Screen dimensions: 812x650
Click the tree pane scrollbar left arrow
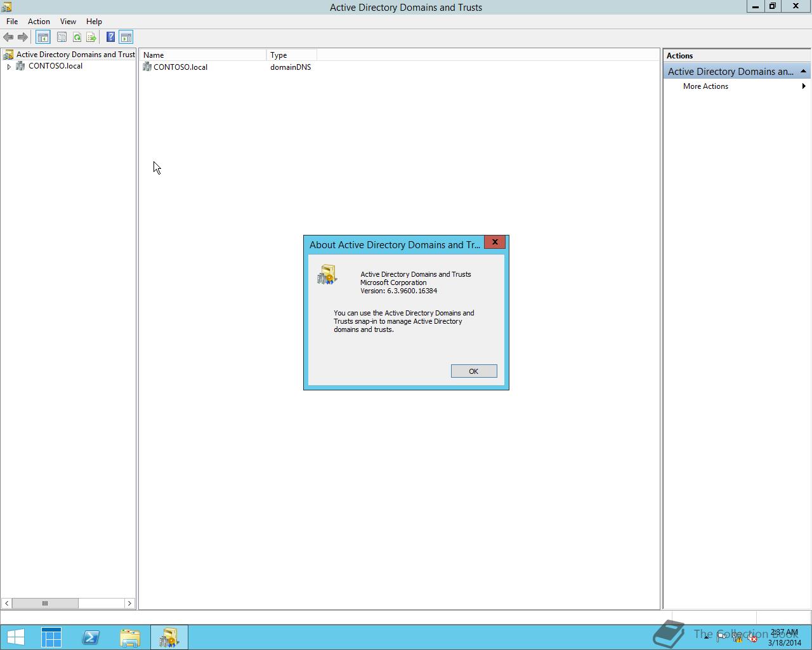(6, 603)
